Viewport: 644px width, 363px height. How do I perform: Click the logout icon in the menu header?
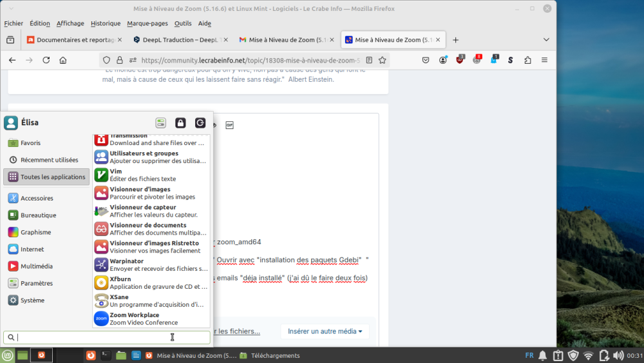coord(200,123)
